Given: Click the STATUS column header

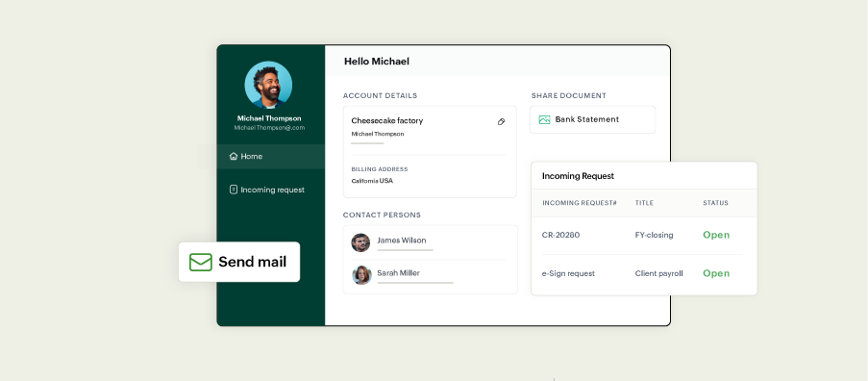Looking at the screenshot, I should pyautogui.click(x=715, y=203).
